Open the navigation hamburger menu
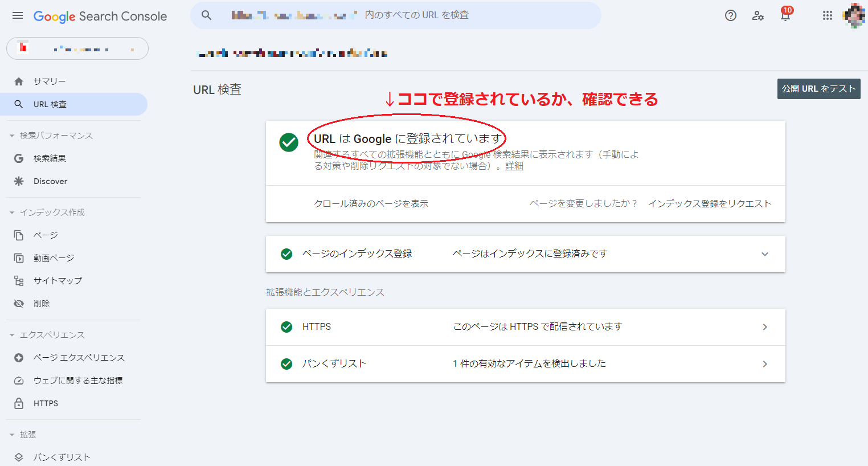 [x=17, y=15]
